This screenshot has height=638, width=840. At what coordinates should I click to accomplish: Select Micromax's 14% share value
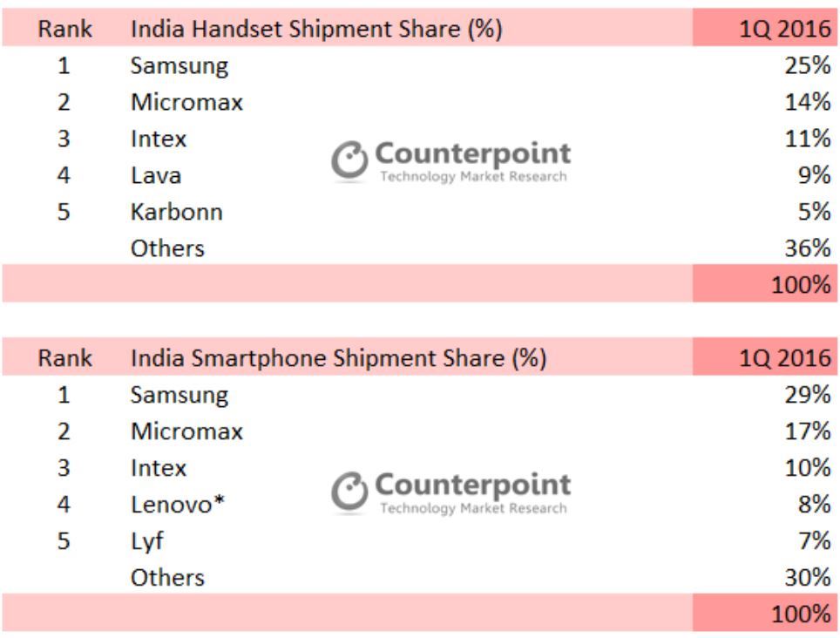[808, 102]
